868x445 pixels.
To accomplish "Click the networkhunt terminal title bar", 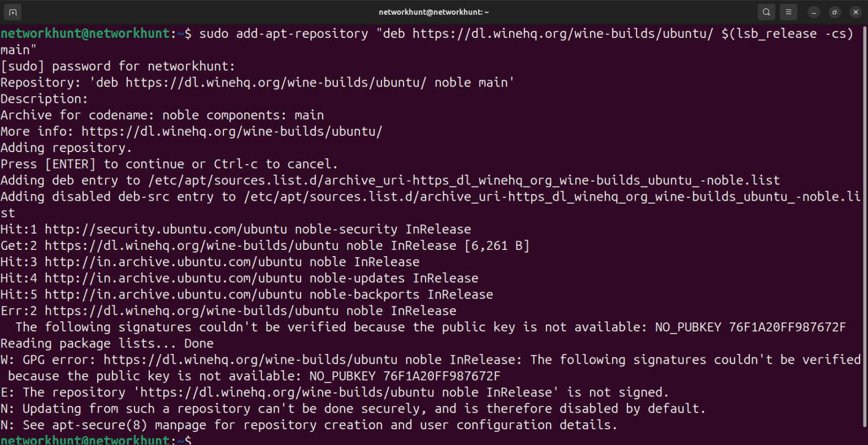I will (433, 11).
